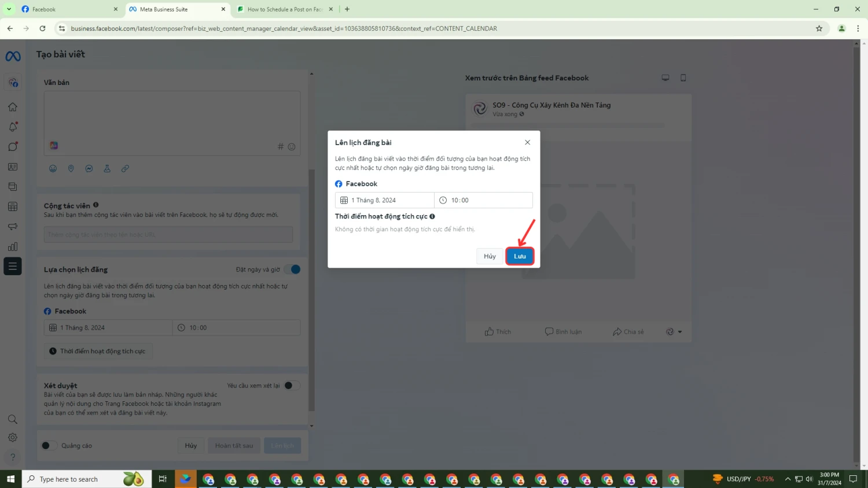Open a new browser tab

click(347, 9)
